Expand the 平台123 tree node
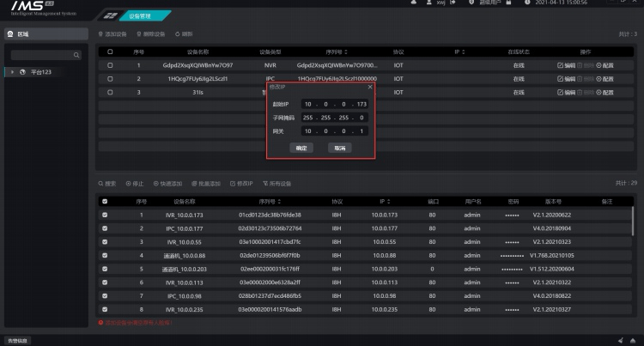 pyautogui.click(x=14, y=72)
